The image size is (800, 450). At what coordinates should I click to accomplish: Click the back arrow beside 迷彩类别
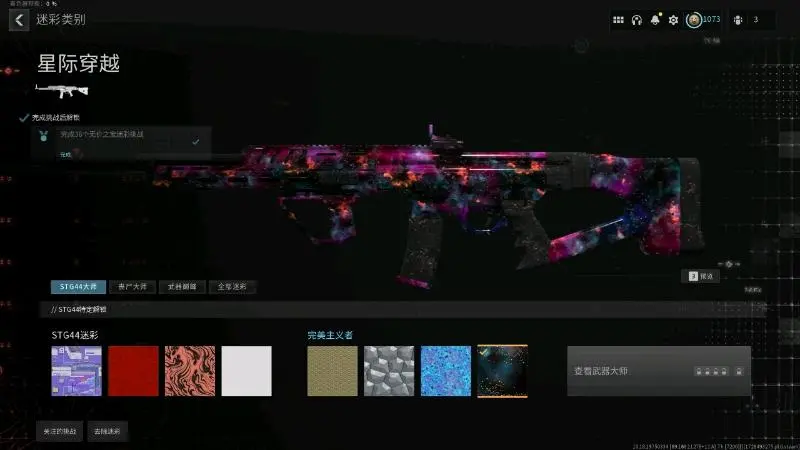(19, 20)
